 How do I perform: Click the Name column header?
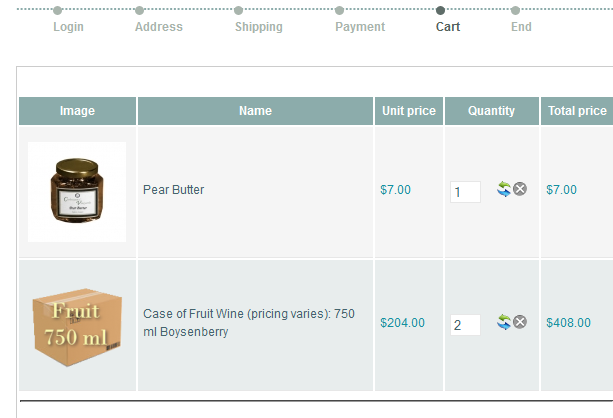click(255, 111)
